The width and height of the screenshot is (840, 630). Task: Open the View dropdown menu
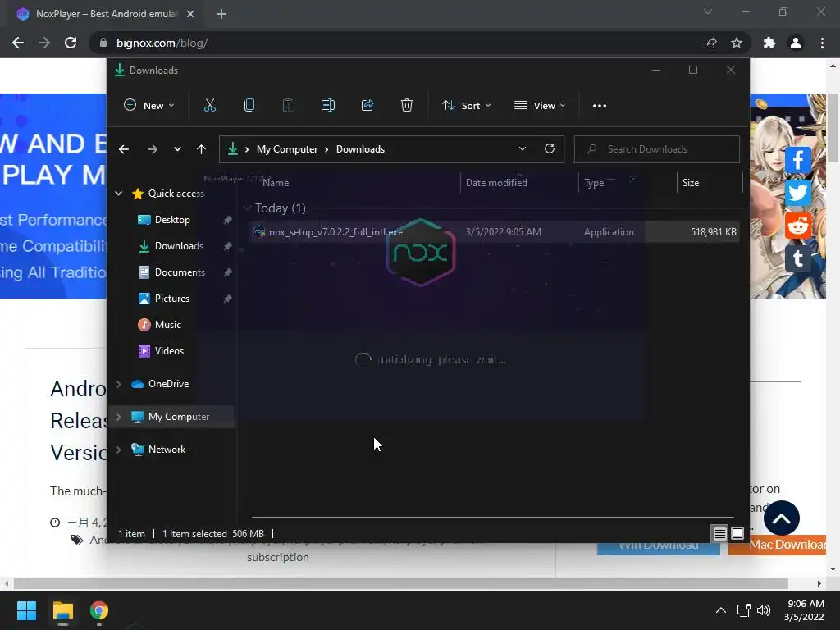coord(540,106)
